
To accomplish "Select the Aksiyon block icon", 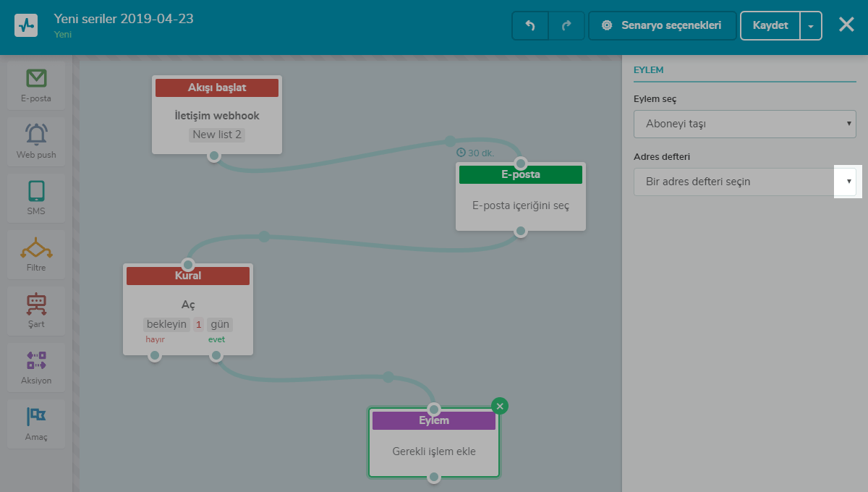I will (36, 360).
